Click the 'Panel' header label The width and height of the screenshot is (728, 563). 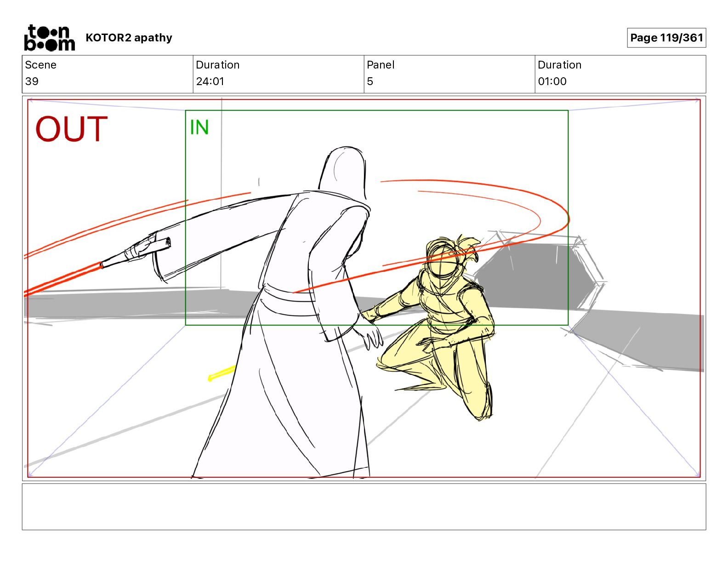381,65
